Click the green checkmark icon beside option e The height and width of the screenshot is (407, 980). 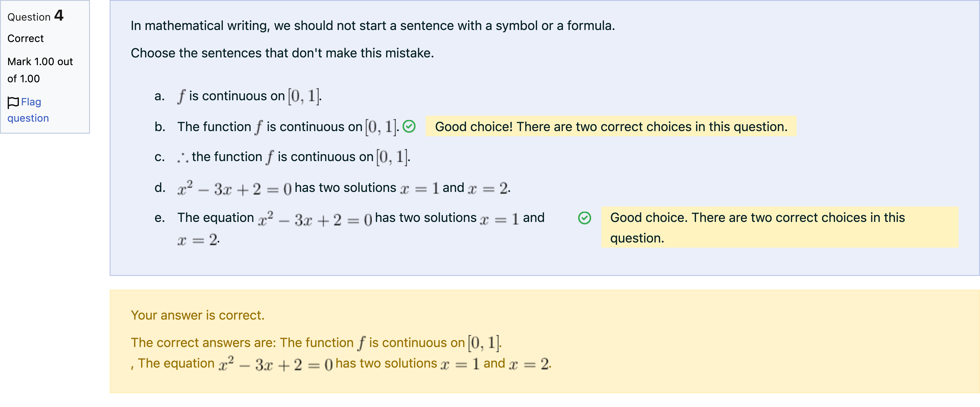[x=584, y=218]
